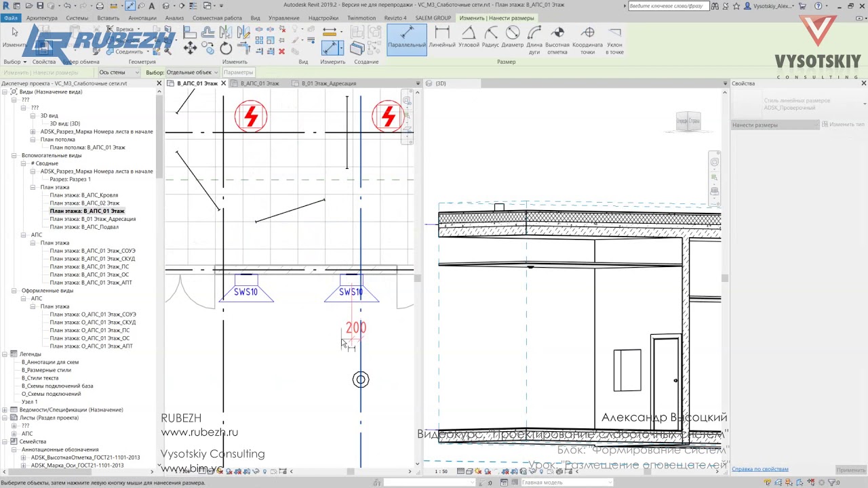Click the Modify (Изменить) arrow tool
Viewport: 868px width, 488px height.
tap(14, 38)
